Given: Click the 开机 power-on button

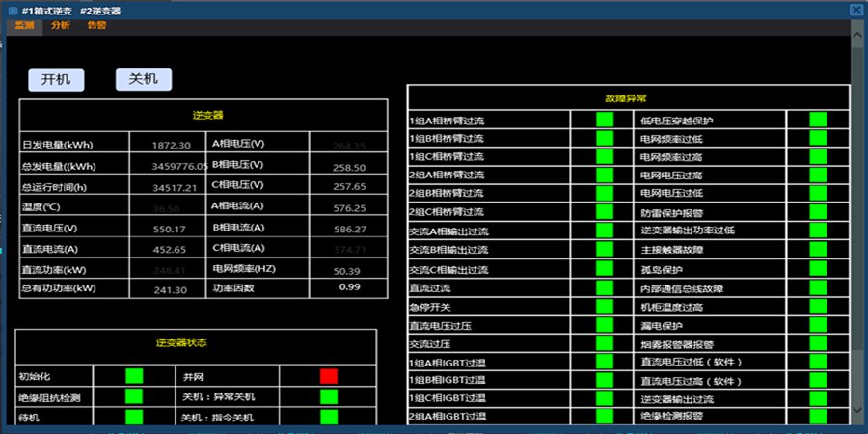Looking at the screenshot, I should 56,79.
